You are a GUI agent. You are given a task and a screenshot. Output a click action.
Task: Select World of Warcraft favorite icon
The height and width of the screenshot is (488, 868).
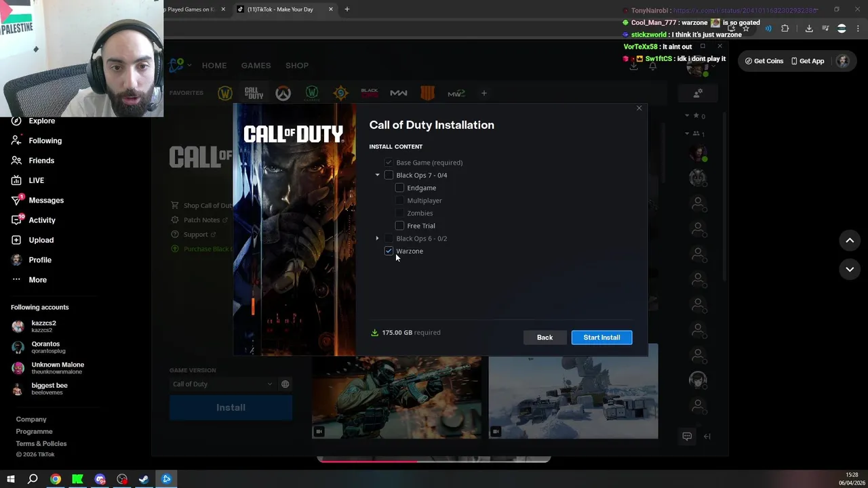225,94
